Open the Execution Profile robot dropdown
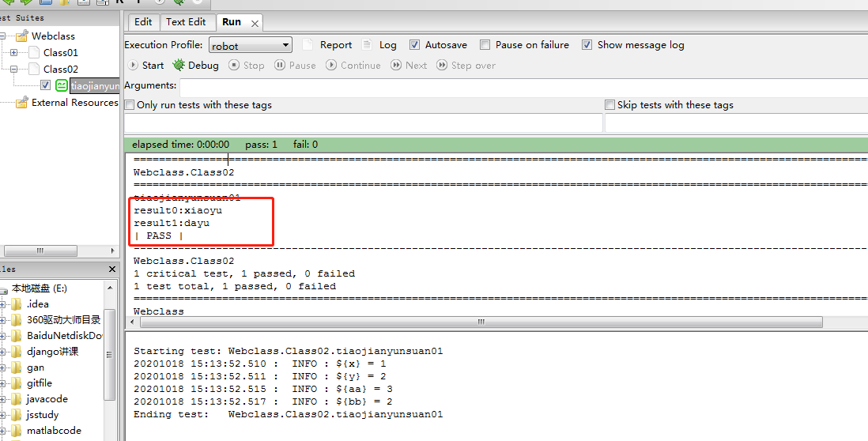This screenshot has height=441, width=868. point(251,45)
